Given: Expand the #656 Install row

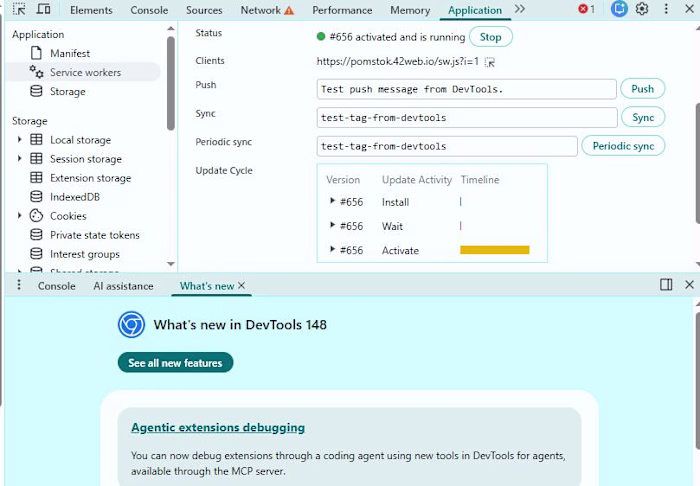Looking at the screenshot, I should (332, 201).
